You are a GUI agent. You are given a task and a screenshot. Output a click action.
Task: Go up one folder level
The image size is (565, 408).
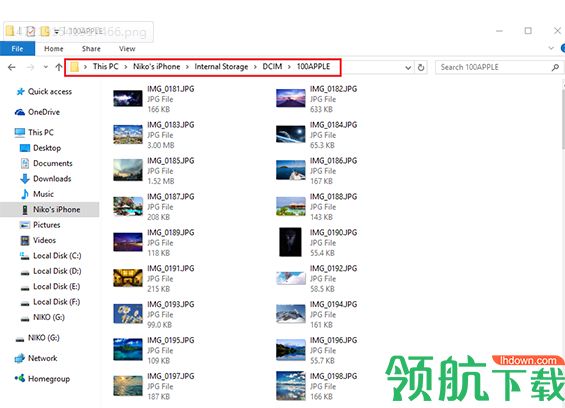click(58, 67)
